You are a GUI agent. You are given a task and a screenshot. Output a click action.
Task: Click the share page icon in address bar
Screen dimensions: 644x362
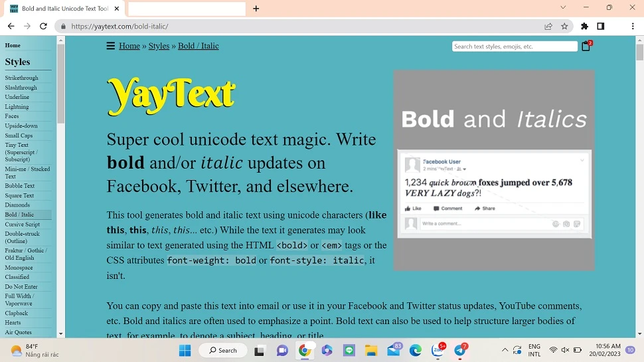pyautogui.click(x=548, y=27)
